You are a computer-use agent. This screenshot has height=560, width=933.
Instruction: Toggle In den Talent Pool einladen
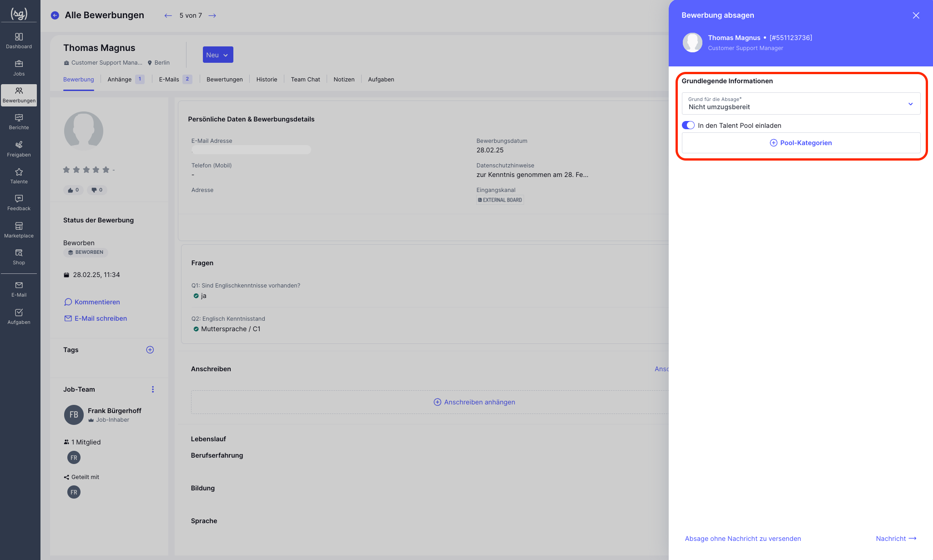click(x=688, y=126)
